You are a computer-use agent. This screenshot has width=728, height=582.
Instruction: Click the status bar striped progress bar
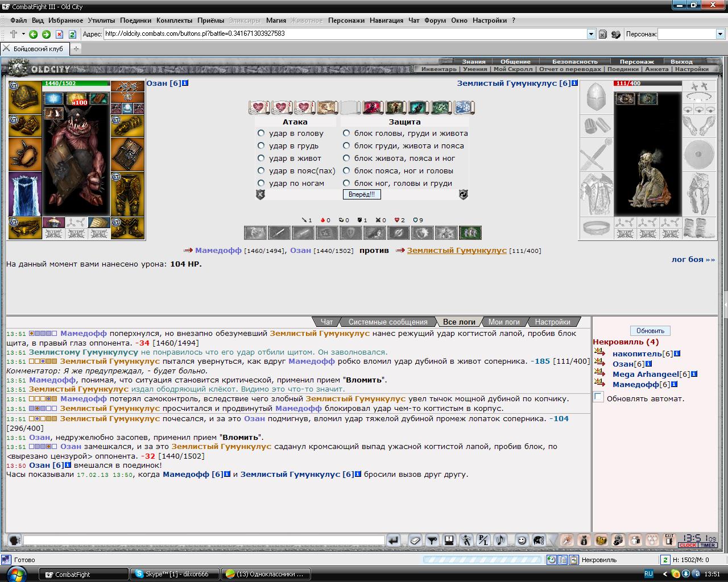click(482, 560)
